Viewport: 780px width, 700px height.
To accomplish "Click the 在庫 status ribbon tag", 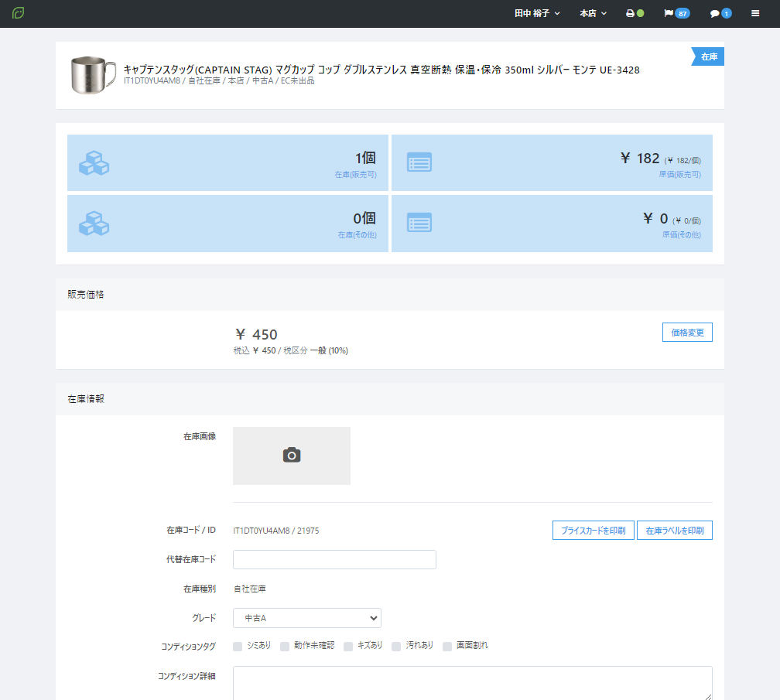I will coord(708,56).
